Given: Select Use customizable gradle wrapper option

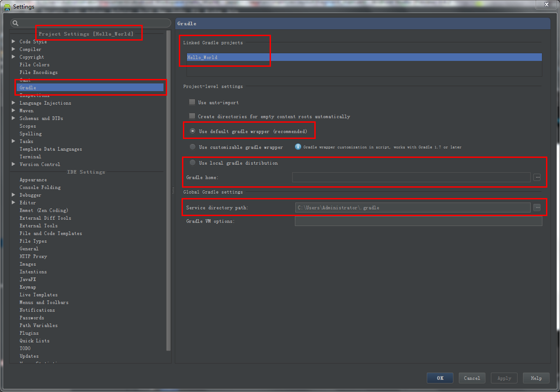Looking at the screenshot, I should [x=192, y=147].
